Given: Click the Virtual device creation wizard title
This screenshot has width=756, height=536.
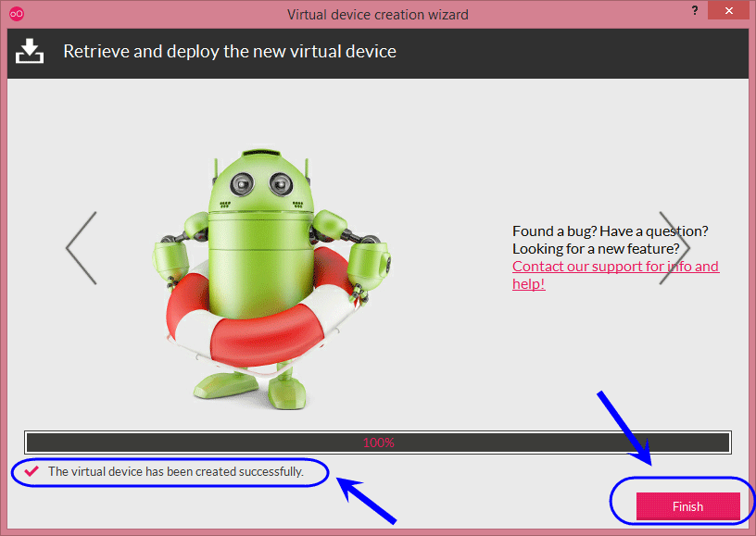Looking at the screenshot, I should (377, 15).
